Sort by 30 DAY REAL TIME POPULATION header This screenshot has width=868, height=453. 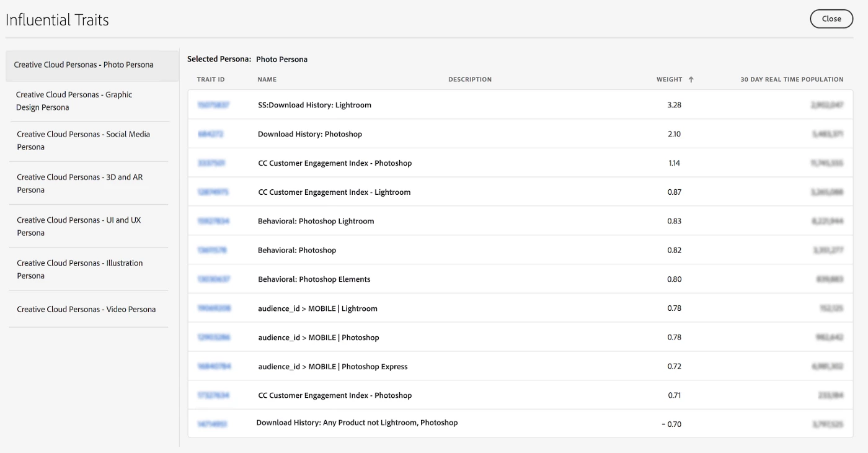tap(792, 79)
